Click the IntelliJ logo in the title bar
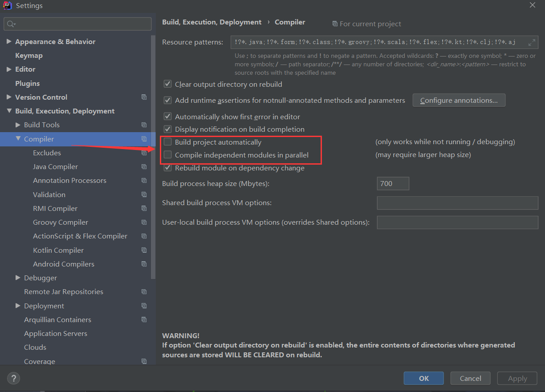This screenshot has width=545, height=392. [8, 6]
